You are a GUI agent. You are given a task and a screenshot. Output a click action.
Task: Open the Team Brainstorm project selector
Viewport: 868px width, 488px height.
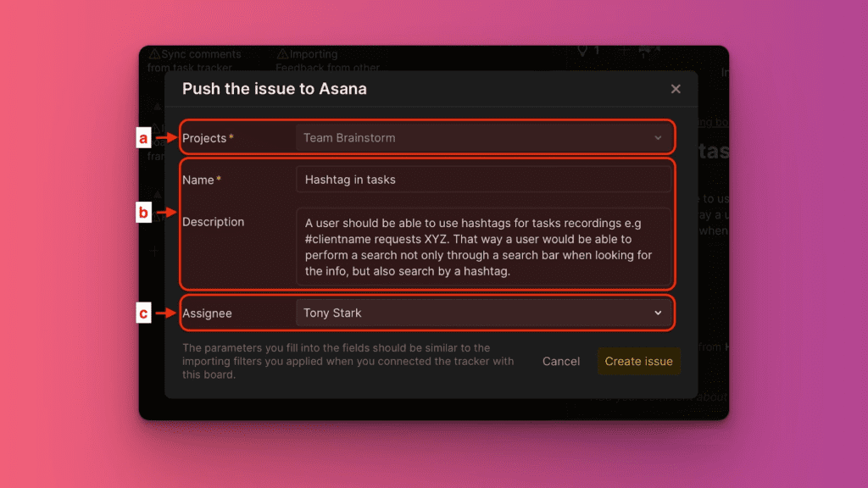click(x=475, y=138)
